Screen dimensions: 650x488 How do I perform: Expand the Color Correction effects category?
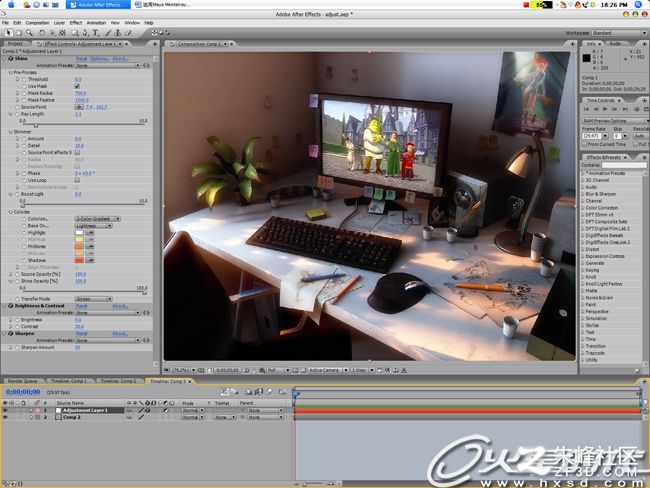coord(583,208)
